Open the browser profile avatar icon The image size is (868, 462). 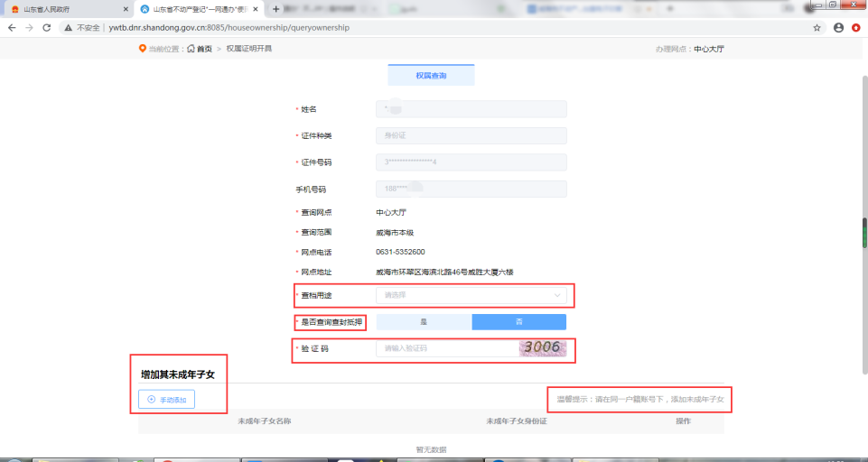pyautogui.click(x=838, y=28)
